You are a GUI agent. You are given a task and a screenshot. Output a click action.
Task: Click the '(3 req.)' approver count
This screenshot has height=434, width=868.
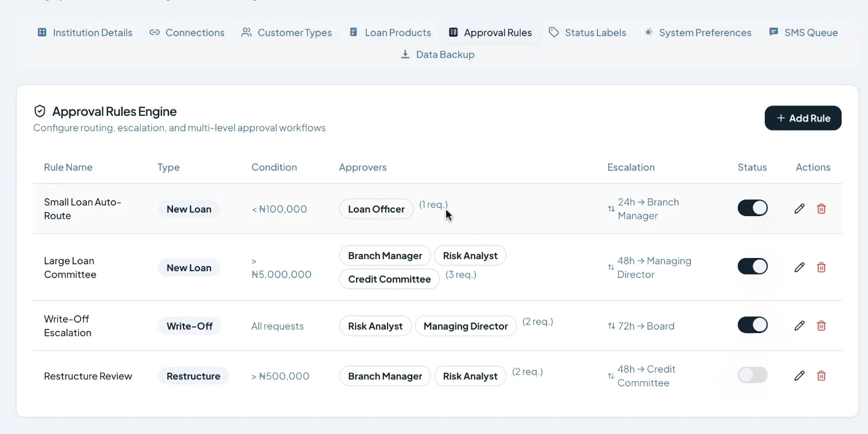pyautogui.click(x=461, y=275)
